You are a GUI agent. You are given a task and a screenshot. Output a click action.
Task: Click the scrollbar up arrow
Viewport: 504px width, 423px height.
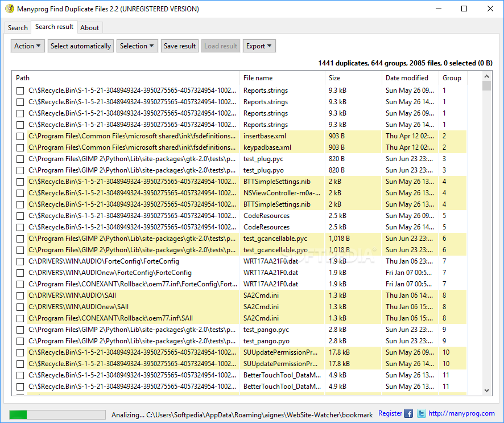486,76
